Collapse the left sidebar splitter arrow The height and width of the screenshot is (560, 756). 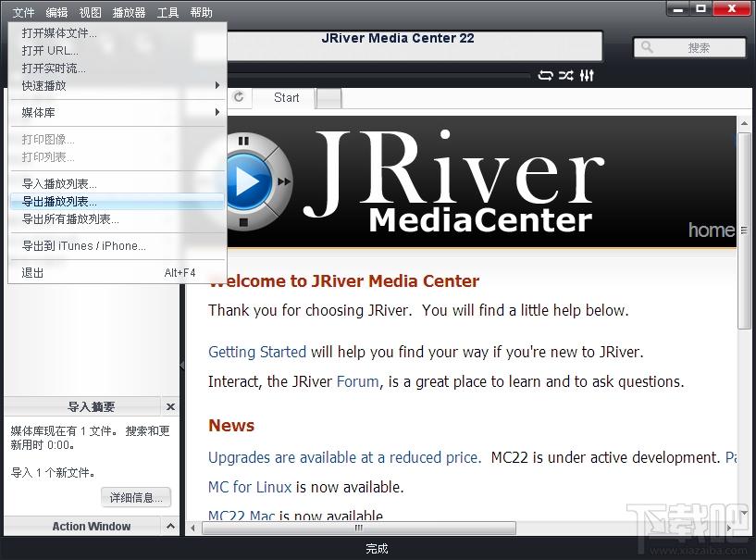(x=181, y=365)
